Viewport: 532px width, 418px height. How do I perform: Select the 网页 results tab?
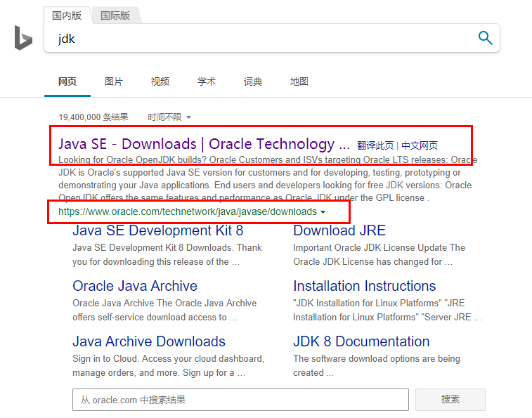(x=67, y=81)
